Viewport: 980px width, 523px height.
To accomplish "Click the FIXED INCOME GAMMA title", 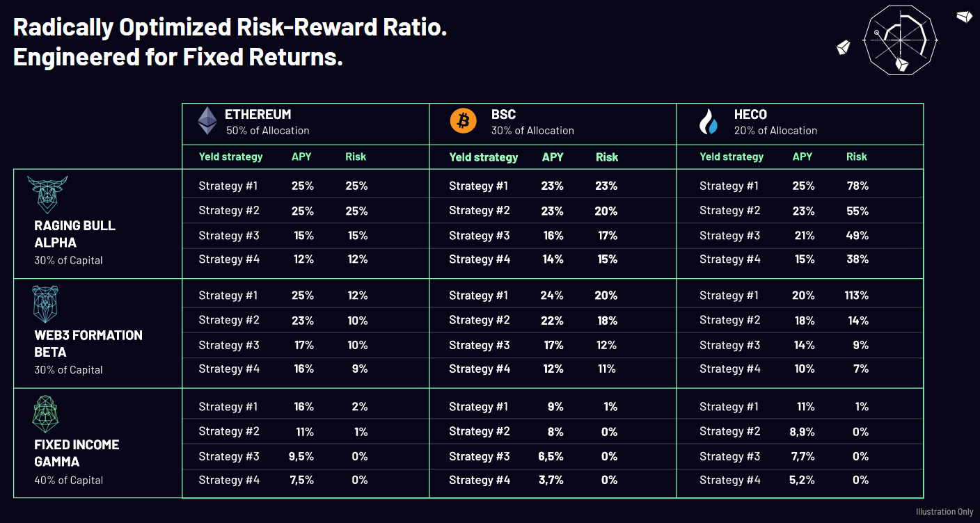I will tap(77, 453).
